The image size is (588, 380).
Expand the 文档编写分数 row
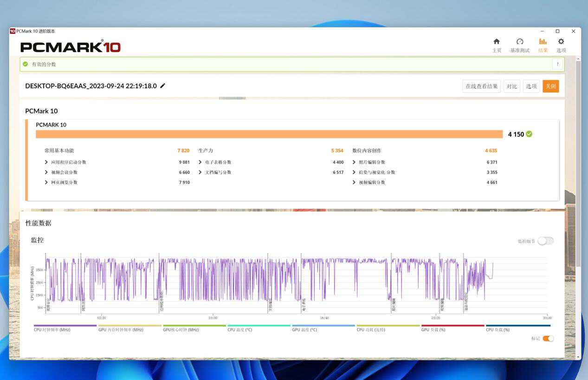point(200,172)
